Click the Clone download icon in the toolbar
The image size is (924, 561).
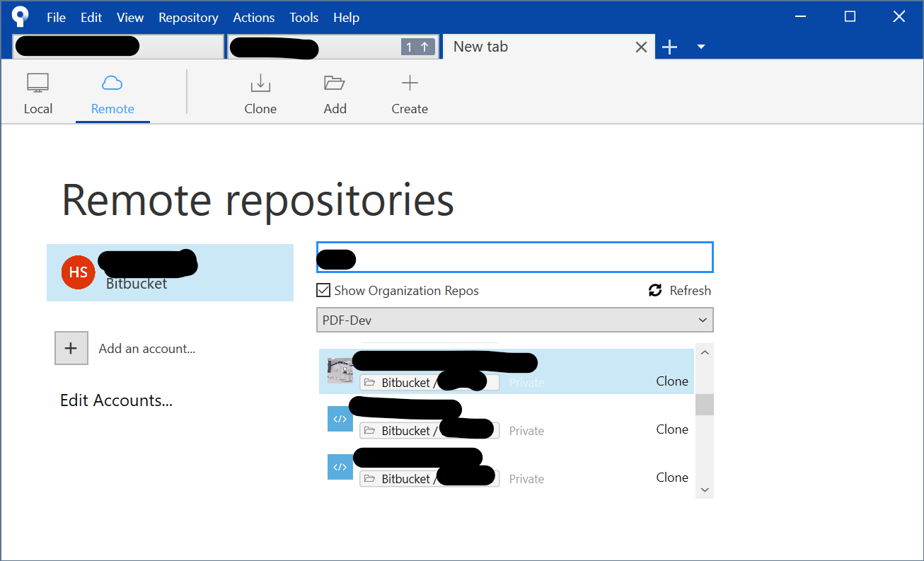tap(260, 83)
